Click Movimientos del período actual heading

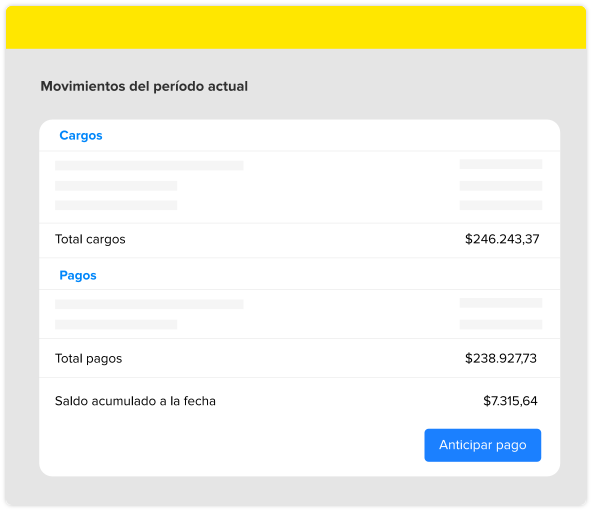pyautogui.click(x=144, y=86)
